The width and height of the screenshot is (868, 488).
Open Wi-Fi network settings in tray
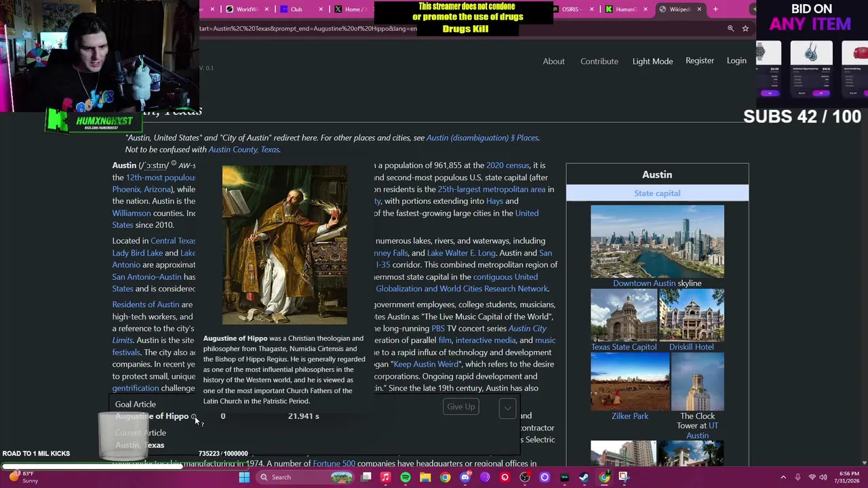pyautogui.click(x=812, y=477)
